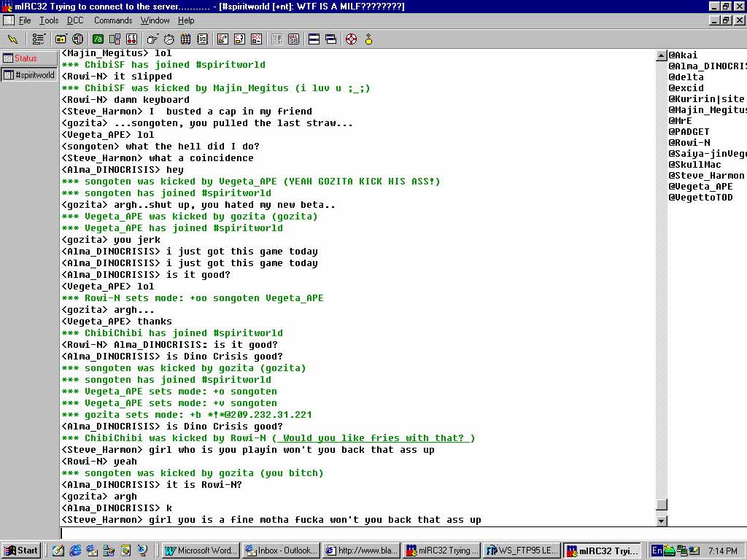This screenshot has width=747, height=560.
Task: Open the Aliases editor (/a icon)
Action: [98, 39]
